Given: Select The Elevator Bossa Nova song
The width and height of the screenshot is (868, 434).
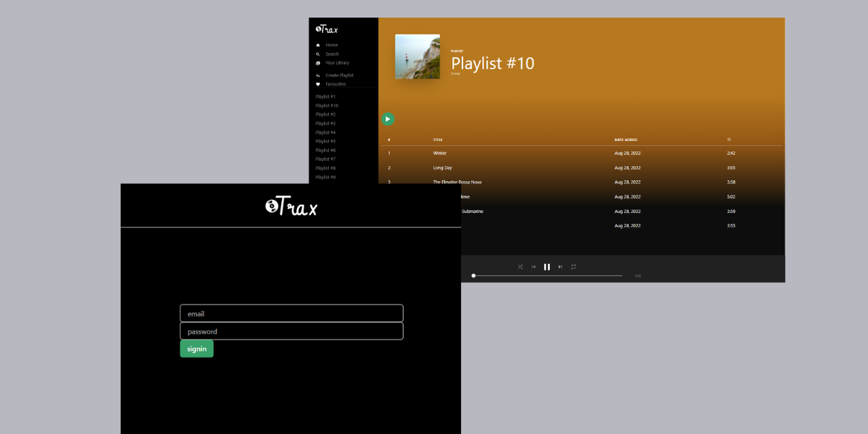Looking at the screenshot, I should point(458,182).
